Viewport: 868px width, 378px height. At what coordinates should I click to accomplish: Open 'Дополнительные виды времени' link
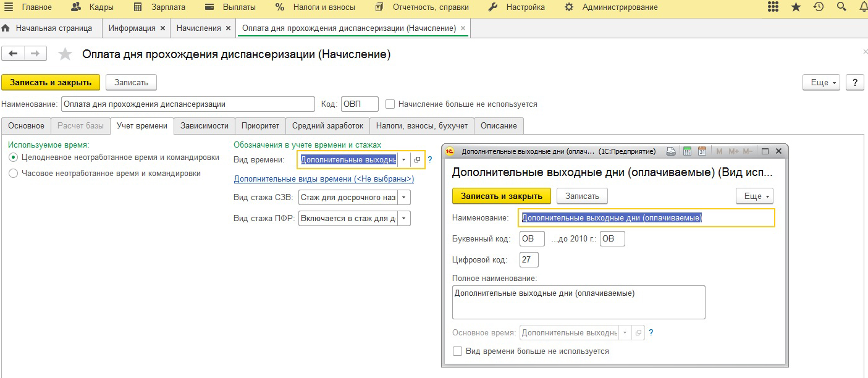coord(324,179)
